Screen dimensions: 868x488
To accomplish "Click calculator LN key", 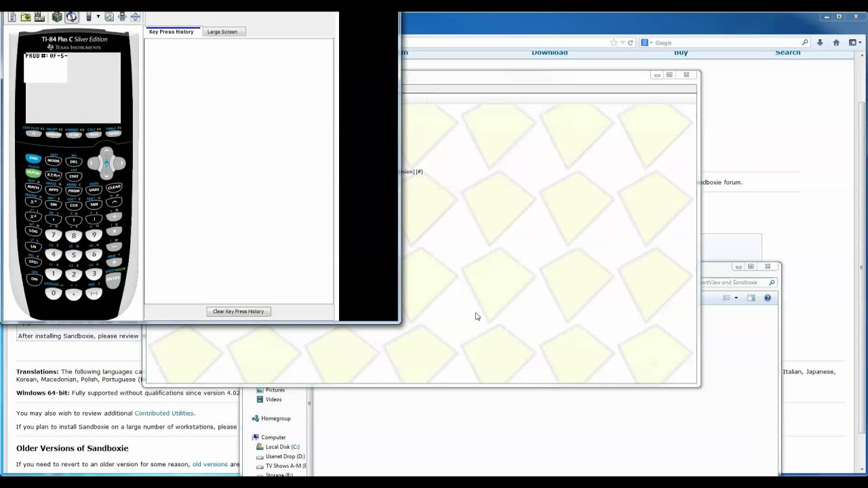I will coord(33,246).
